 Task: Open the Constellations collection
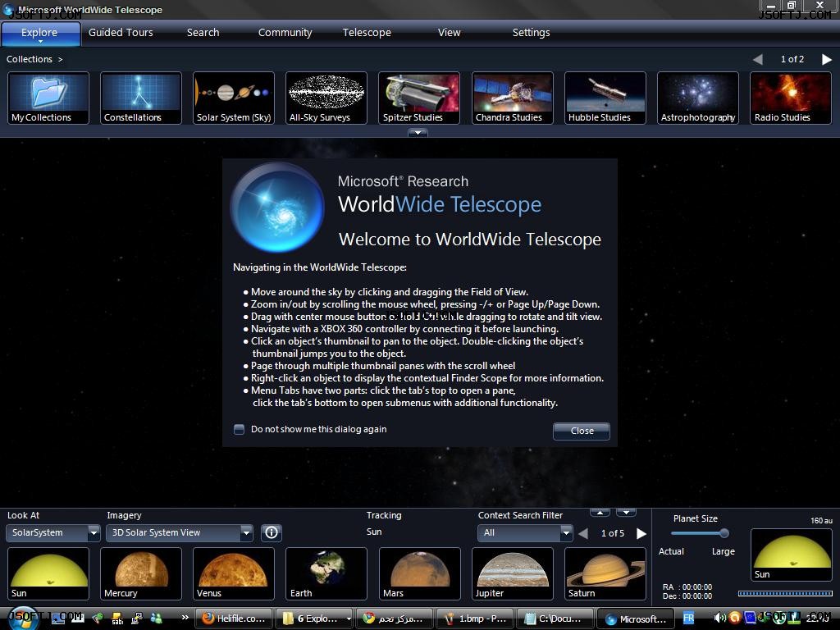(141, 98)
